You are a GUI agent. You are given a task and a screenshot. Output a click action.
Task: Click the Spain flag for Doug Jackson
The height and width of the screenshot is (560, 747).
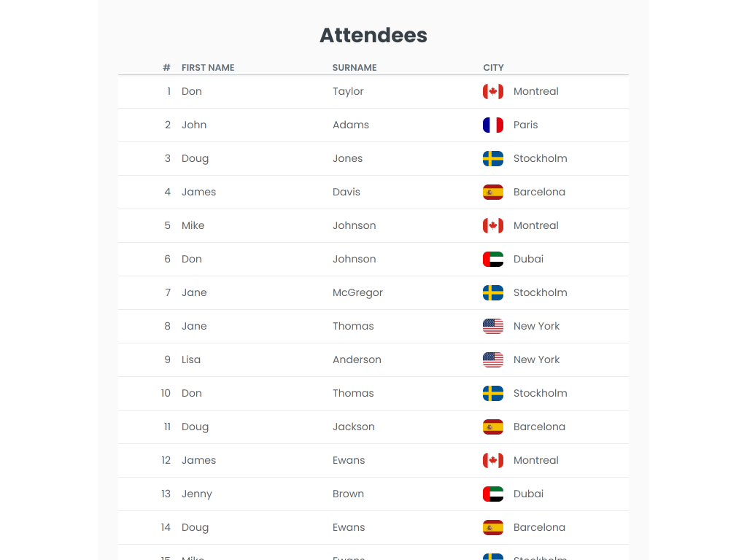[492, 427]
